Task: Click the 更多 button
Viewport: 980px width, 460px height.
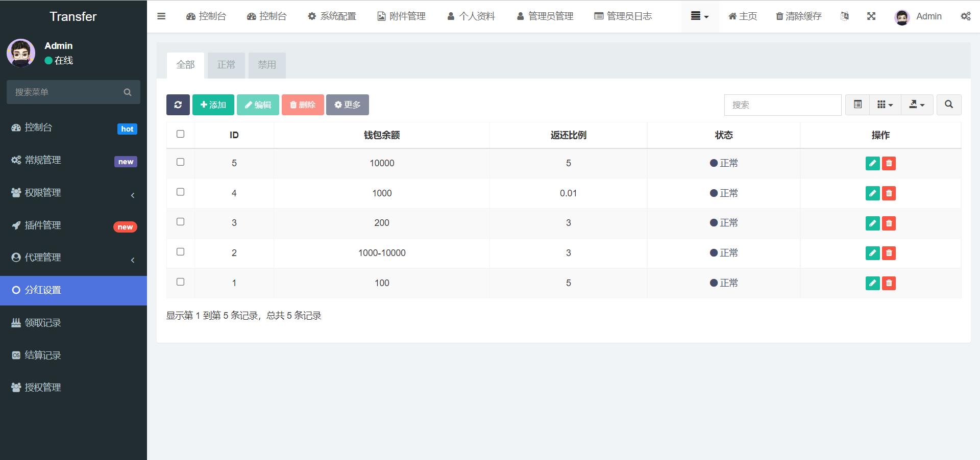Action: (348, 105)
